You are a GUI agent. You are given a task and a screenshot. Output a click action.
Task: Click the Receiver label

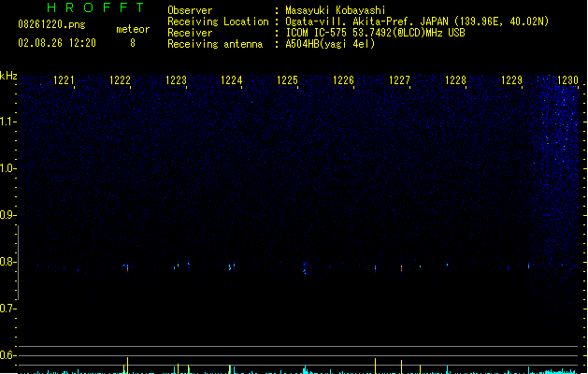point(190,33)
